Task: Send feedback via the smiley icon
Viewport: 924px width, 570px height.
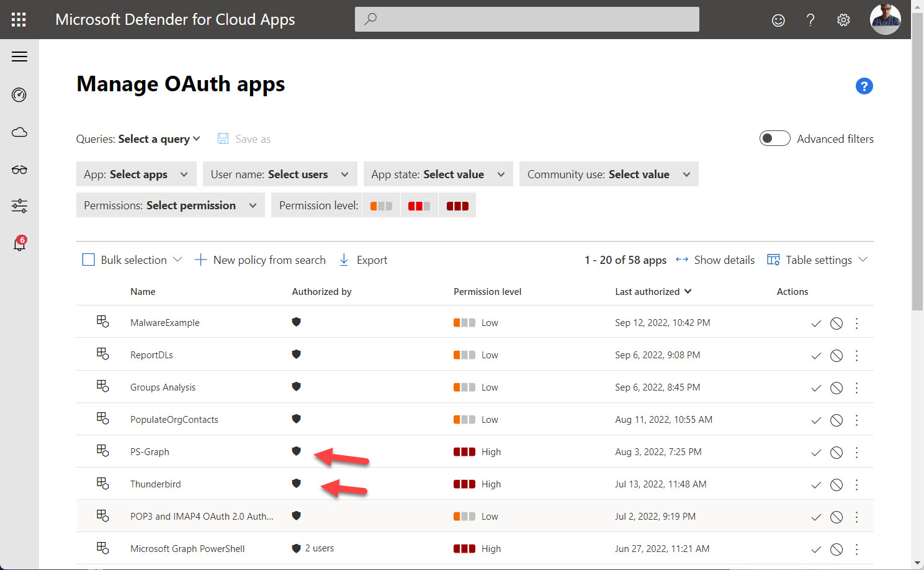Action: (778, 19)
